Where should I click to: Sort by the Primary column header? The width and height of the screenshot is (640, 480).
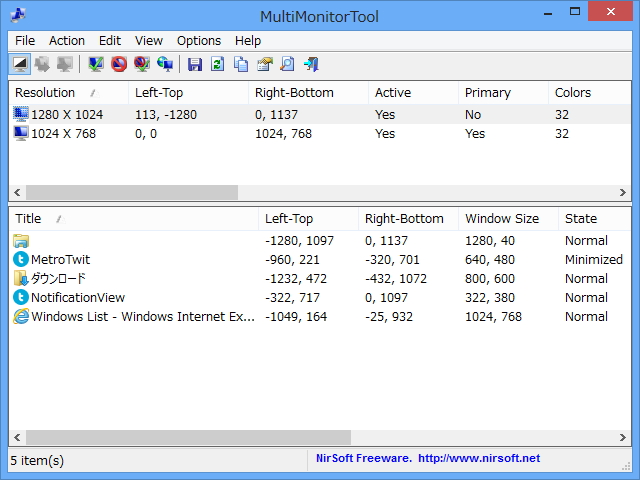tap(503, 93)
